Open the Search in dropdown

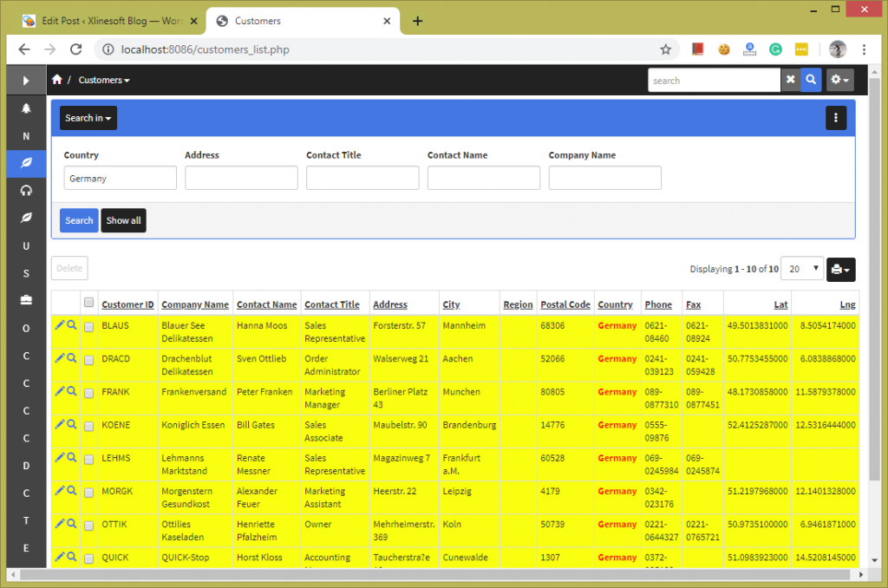click(x=88, y=117)
